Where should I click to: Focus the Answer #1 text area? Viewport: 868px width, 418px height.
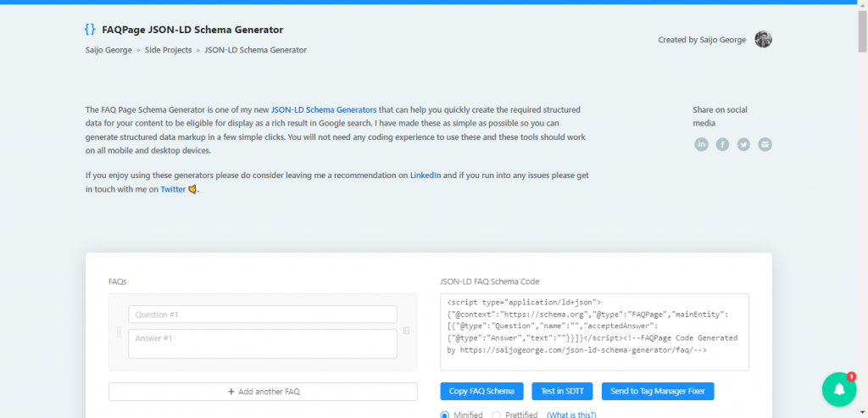[263, 344]
